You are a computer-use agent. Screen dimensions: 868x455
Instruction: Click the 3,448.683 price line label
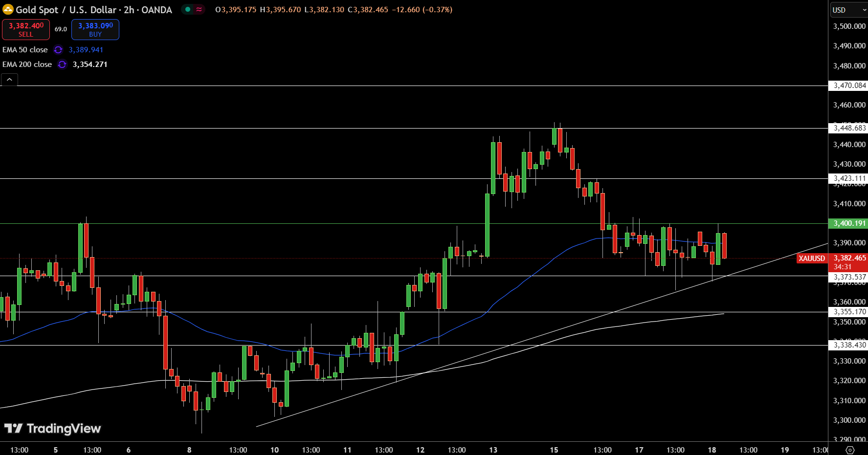point(849,128)
